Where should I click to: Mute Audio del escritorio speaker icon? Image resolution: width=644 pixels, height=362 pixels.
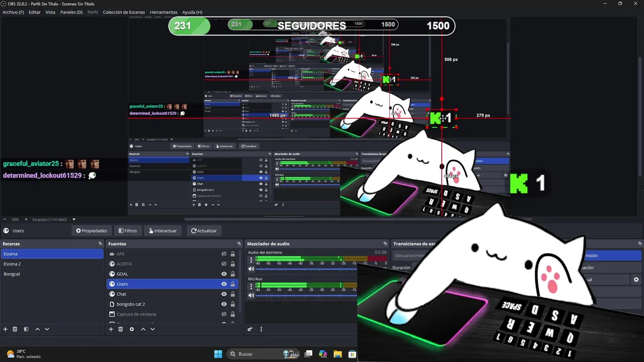click(x=251, y=269)
